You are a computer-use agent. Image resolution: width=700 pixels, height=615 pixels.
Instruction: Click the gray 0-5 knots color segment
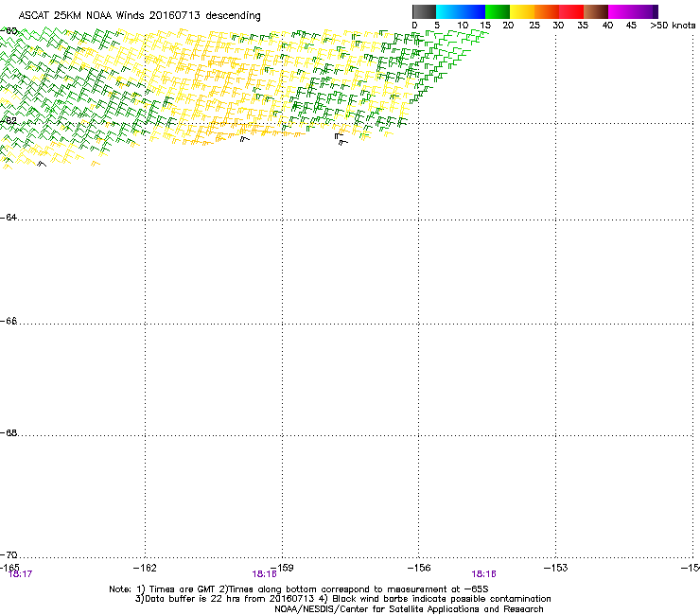coord(424,11)
